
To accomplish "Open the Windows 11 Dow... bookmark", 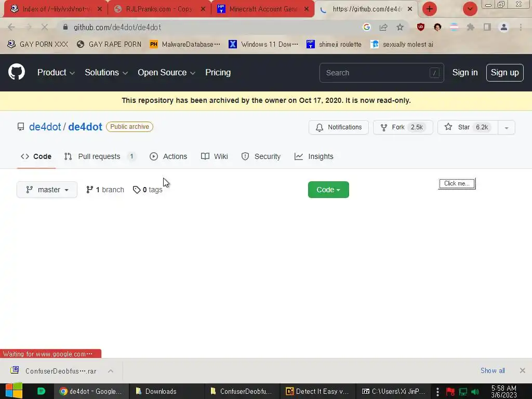I will (x=263, y=44).
